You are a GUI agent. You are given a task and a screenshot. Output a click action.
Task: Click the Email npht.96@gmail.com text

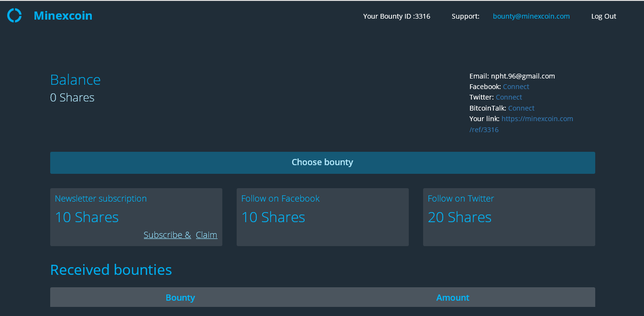[512, 76]
